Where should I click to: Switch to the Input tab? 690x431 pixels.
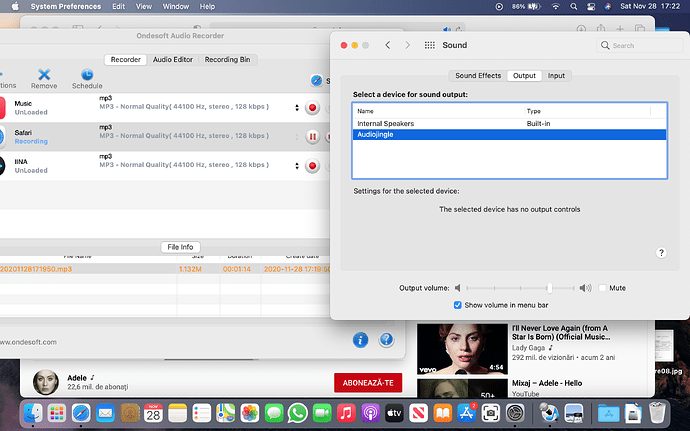click(x=556, y=76)
